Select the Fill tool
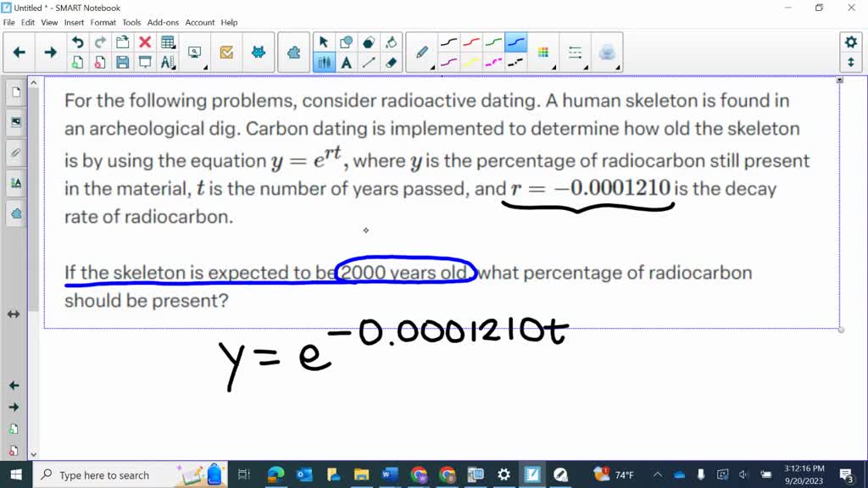 point(392,42)
